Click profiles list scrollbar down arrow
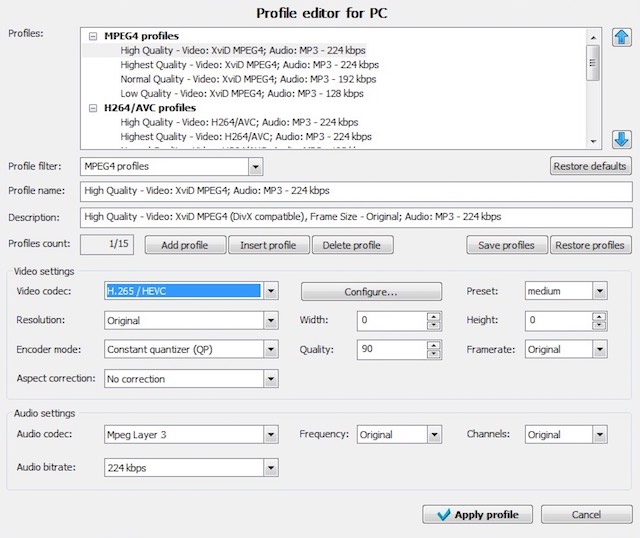This screenshot has height=538, width=640. (x=593, y=142)
